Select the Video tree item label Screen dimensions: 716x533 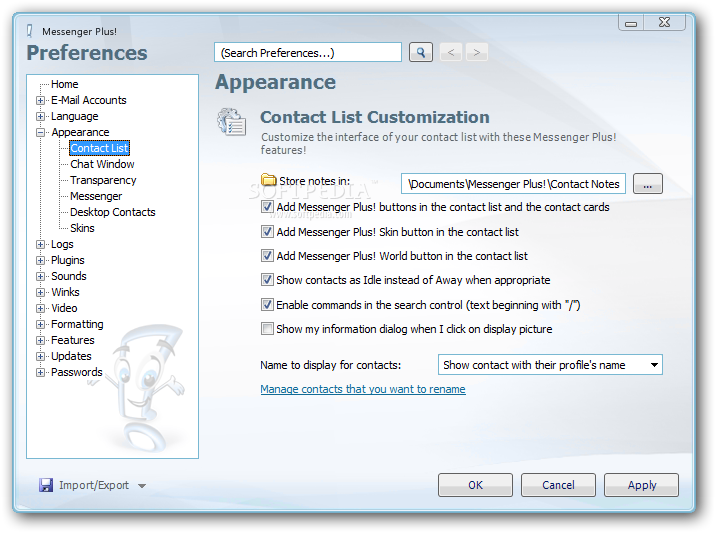pyautogui.click(x=64, y=308)
